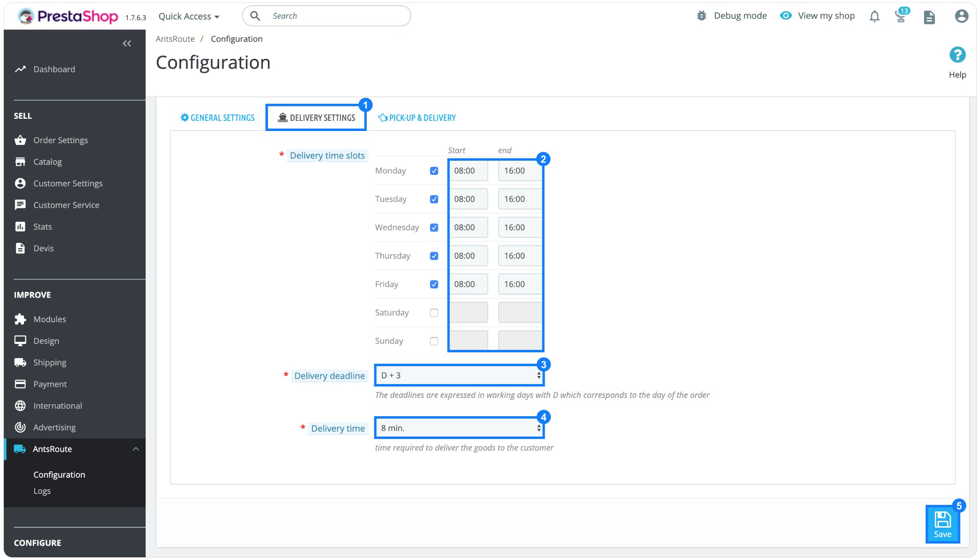This screenshot has width=980, height=559.
Task: Click the AntsRoute truck icon
Action: coord(20,449)
